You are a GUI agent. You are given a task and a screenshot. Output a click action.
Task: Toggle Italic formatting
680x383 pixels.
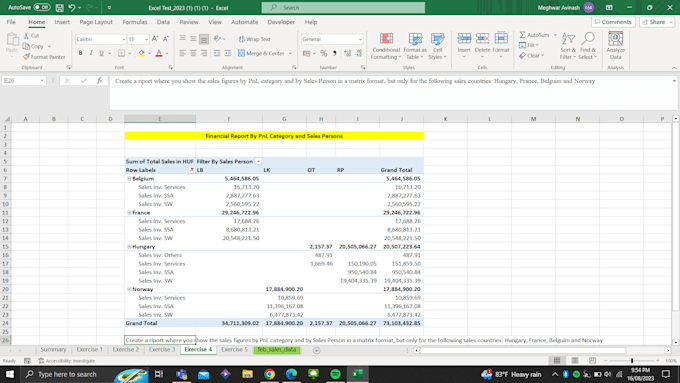pos(91,53)
